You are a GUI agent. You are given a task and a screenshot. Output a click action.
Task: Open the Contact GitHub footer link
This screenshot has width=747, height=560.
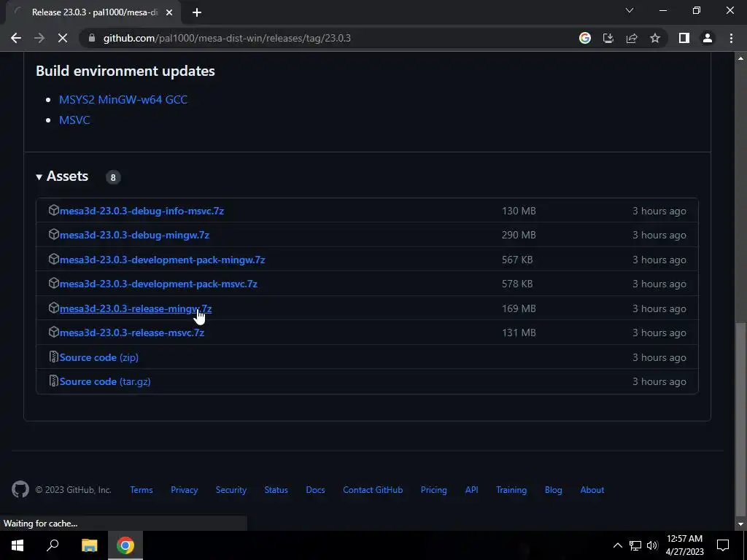tap(373, 490)
